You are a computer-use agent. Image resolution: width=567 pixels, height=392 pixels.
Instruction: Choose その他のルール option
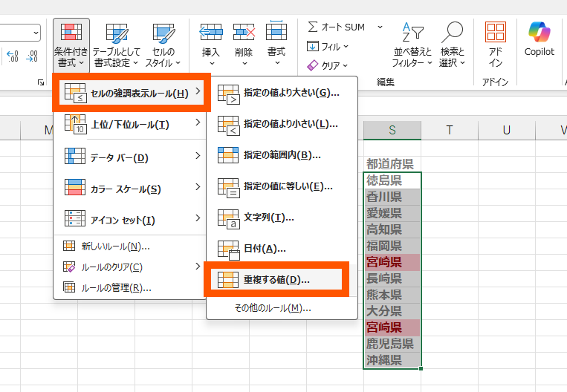pos(282,308)
